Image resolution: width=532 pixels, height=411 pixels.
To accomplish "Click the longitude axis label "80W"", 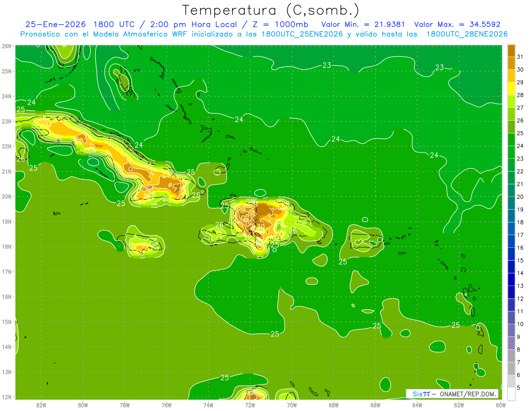I will [x=83, y=405].
